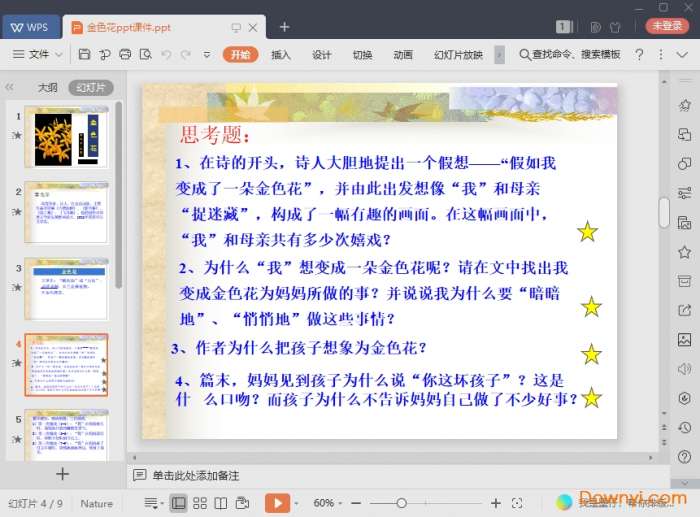Click the zoom out minus button

click(x=356, y=503)
